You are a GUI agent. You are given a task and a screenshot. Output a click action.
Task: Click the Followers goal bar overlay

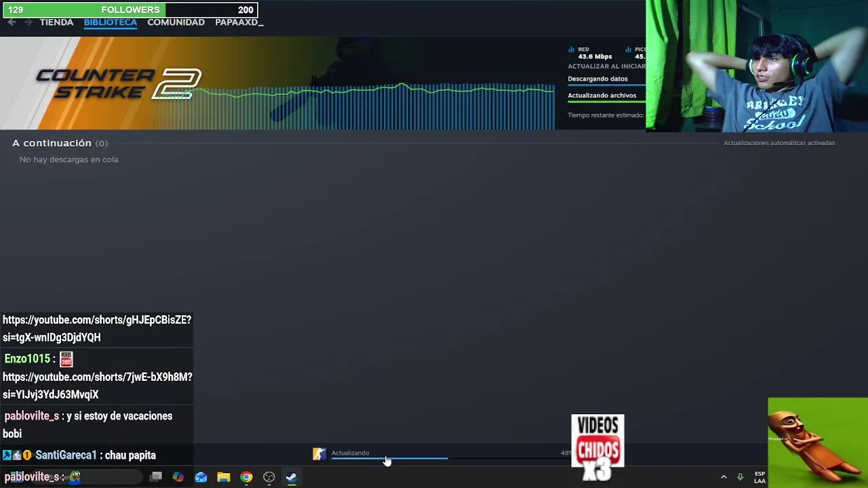[130, 9]
